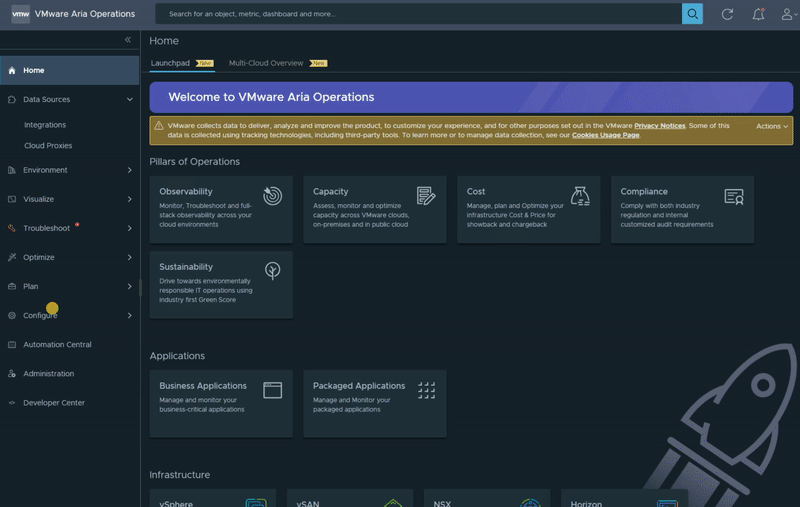
Task: Click the Environment sidebar icon
Action: [12, 170]
